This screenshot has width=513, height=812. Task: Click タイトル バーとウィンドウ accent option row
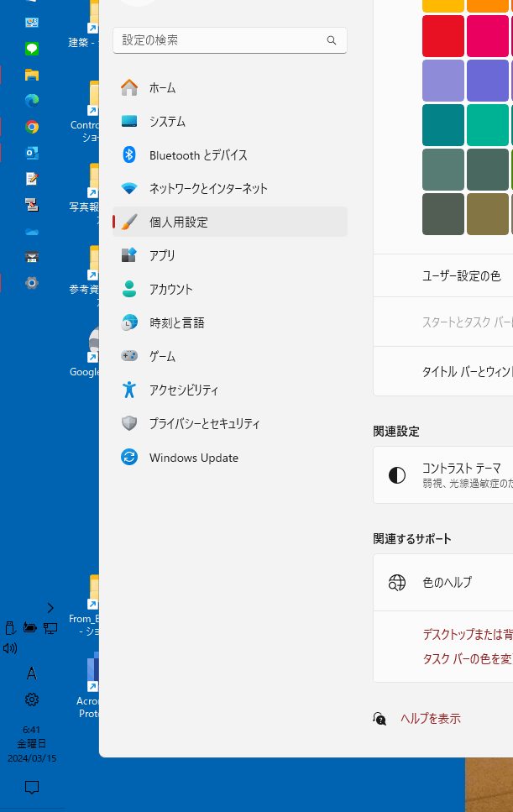(x=443, y=371)
